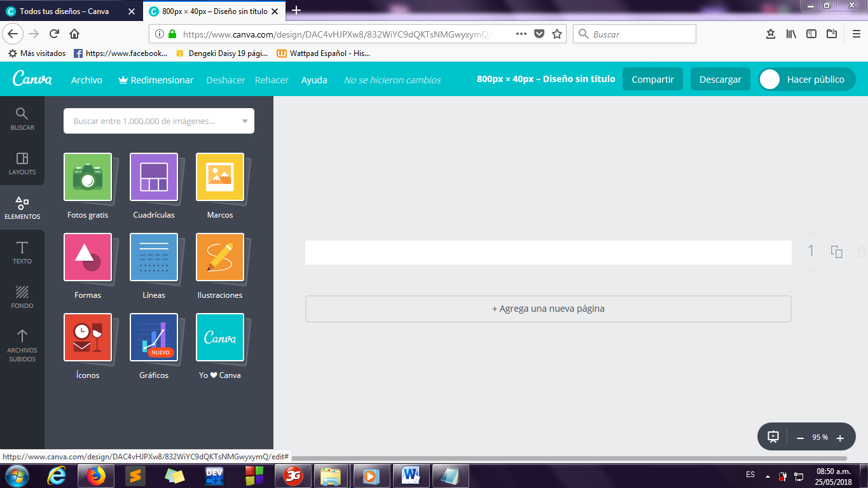Screen dimensions: 868x488
Task: Open the Formas shapes category
Action: 88,257
